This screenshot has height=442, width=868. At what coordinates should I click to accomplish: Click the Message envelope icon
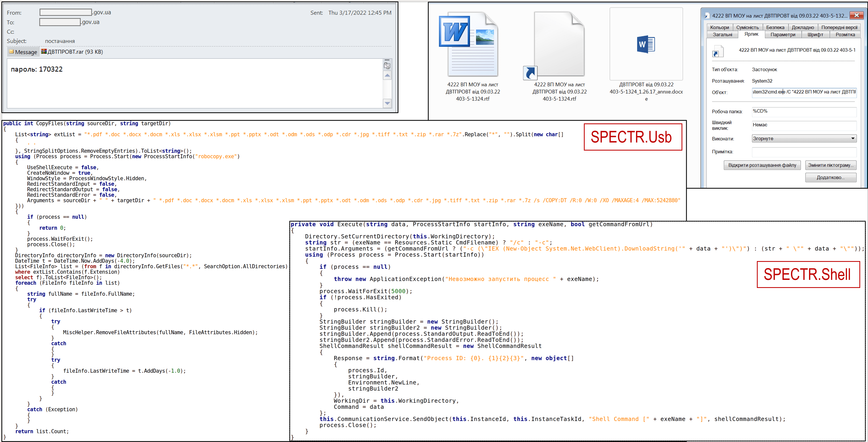(12, 52)
